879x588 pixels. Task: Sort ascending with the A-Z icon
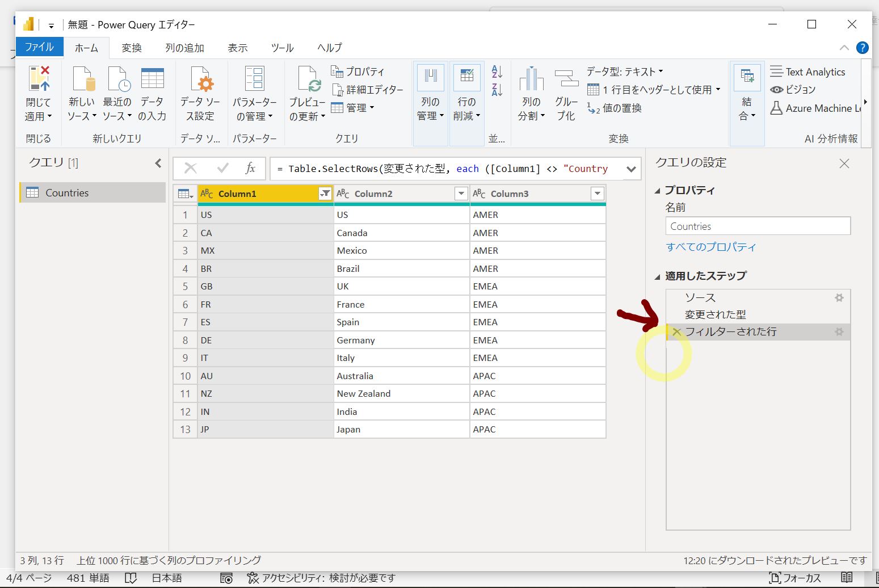(x=497, y=72)
